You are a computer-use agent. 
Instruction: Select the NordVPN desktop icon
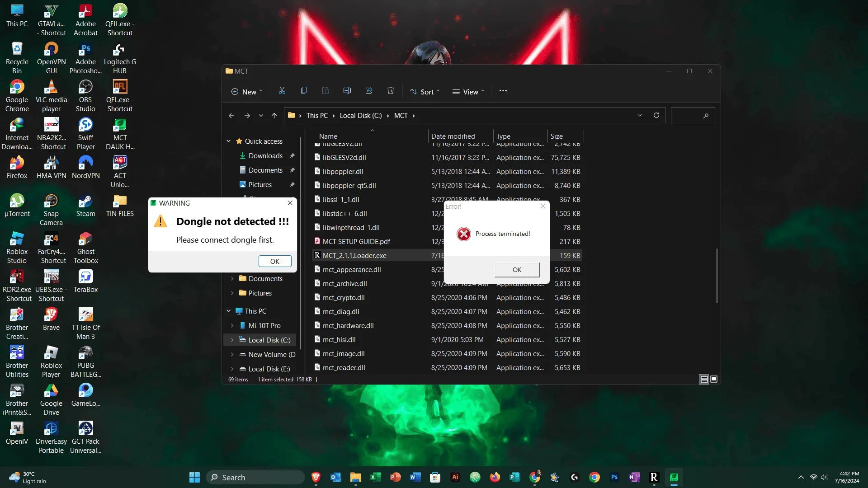pyautogui.click(x=85, y=167)
